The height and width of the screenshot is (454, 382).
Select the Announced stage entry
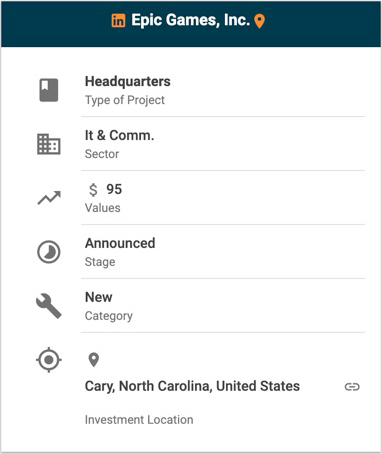(x=120, y=243)
